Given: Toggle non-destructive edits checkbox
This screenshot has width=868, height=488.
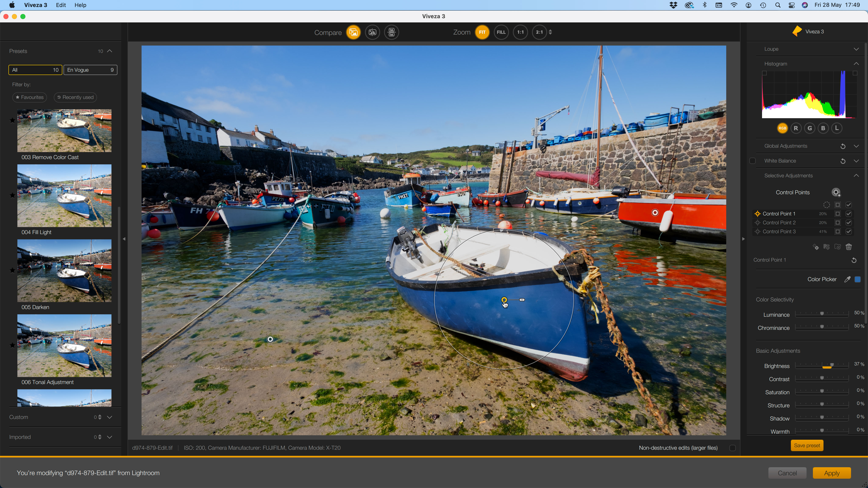Looking at the screenshot, I should click(732, 448).
